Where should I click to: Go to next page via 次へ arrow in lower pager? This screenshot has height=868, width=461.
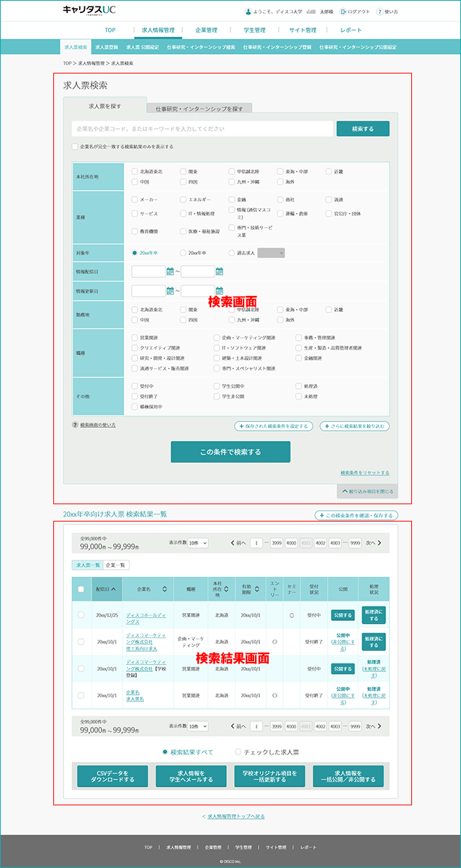pos(380,727)
